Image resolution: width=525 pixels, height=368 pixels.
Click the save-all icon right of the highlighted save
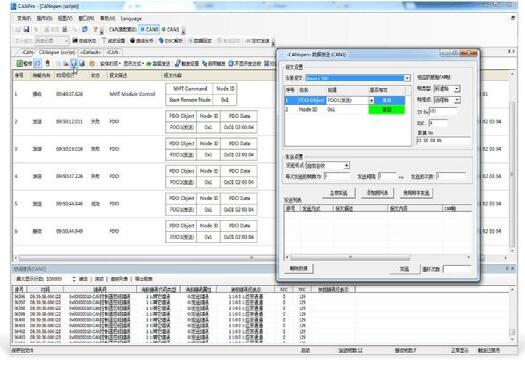coord(82,63)
